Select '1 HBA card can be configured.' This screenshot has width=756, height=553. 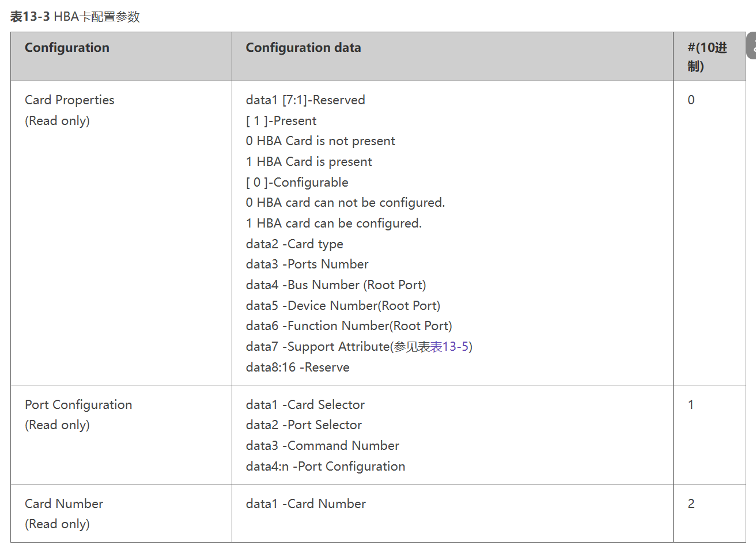[x=334, y=224]
